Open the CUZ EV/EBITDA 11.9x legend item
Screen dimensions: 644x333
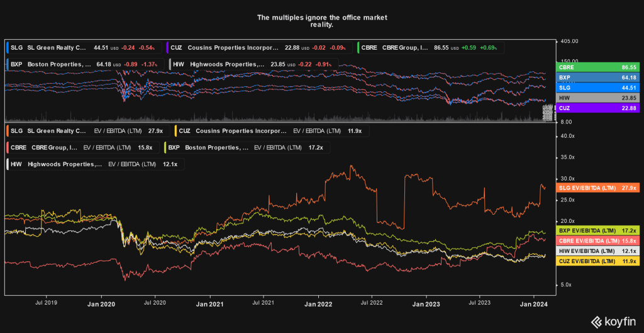coord(271,131)
